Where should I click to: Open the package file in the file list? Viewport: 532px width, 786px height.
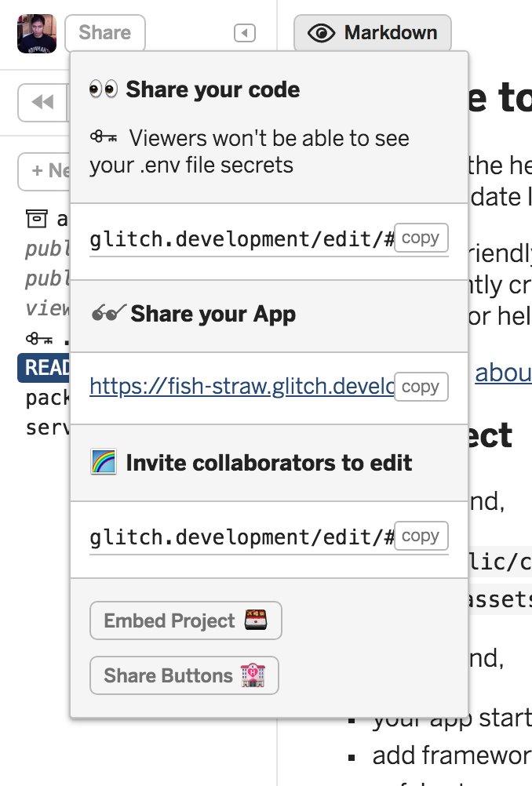coord(46,398)
